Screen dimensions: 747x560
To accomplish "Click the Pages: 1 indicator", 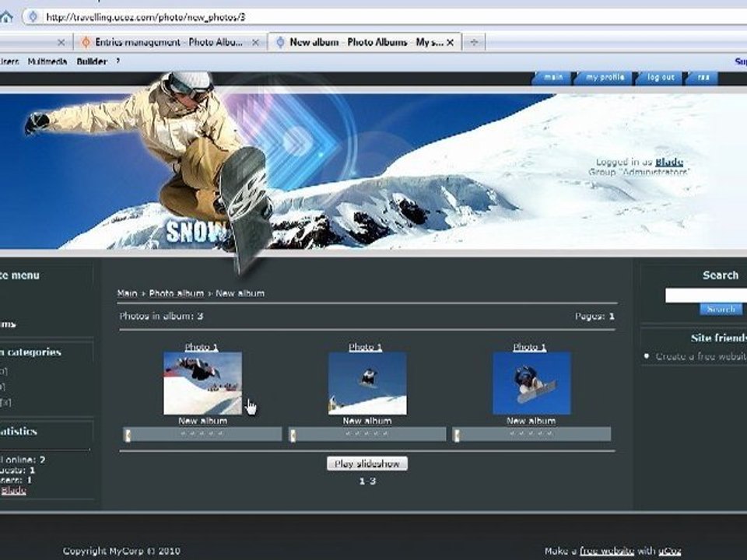I will 594,317.
